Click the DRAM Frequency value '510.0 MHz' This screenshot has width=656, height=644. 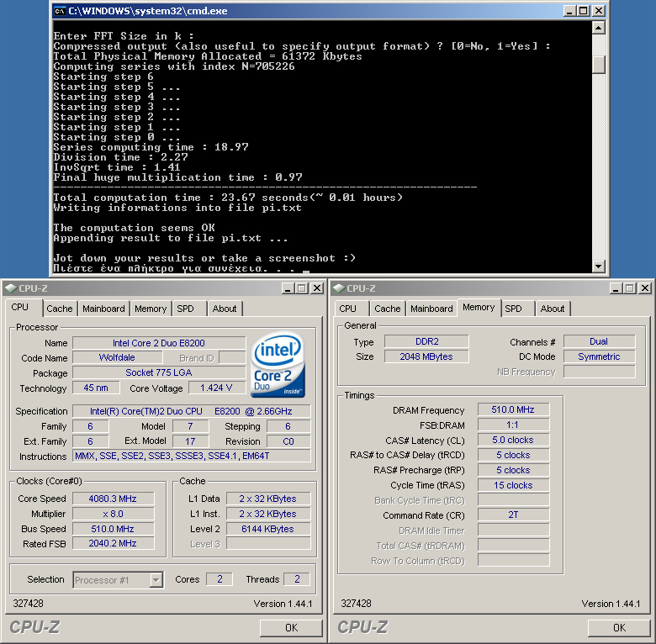pos(513,409)
